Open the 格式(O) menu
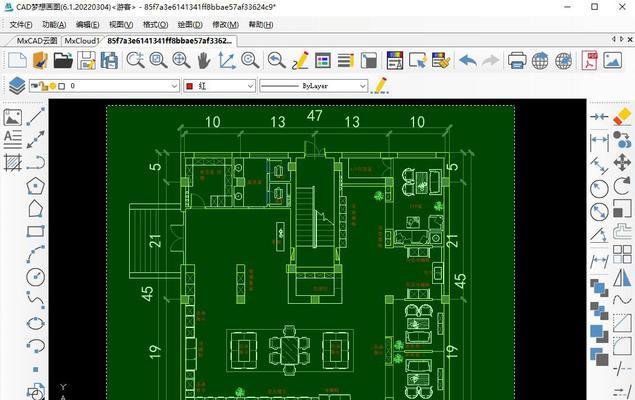Image resolution: width=635 pixels, height=400 pixels. (155, 25)
